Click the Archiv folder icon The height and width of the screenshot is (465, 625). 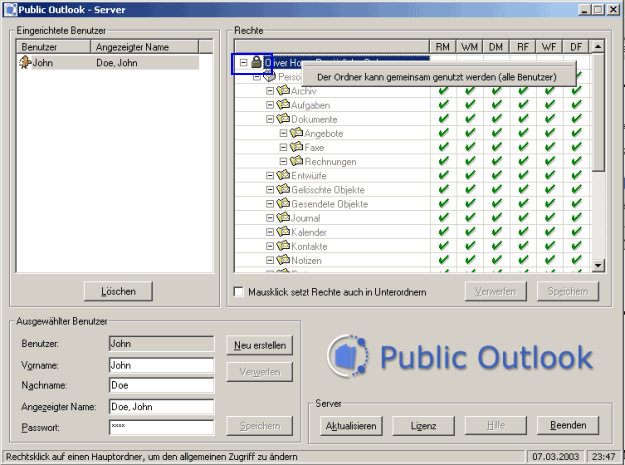pyautogui.click(x=283, y=90)
